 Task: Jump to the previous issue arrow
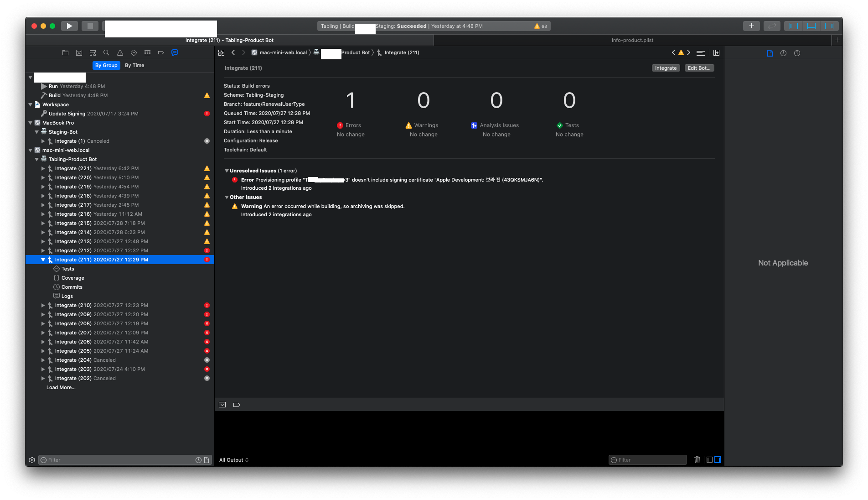[673, 53]
